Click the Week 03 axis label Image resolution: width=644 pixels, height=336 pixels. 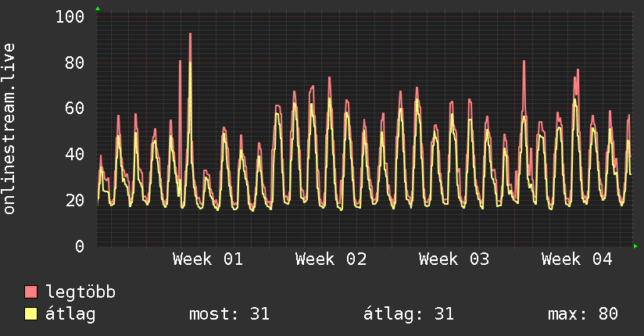pos(454,259)
